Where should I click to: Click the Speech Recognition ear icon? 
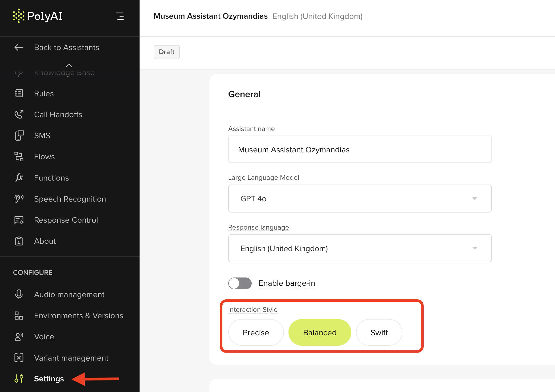click(19, 199)
